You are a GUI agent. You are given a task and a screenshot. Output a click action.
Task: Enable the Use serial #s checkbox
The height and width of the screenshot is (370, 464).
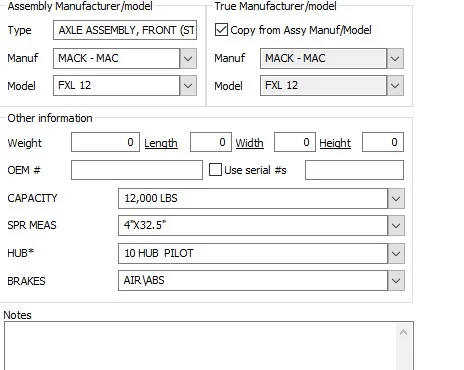pyautogui.click(x=215, y=170)
